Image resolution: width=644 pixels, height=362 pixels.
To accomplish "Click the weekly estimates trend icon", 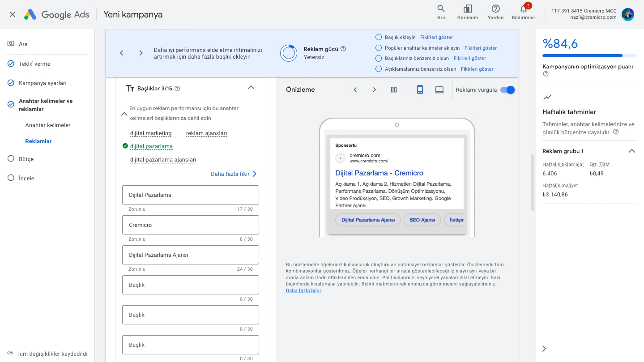I will (x=547, y=97).
